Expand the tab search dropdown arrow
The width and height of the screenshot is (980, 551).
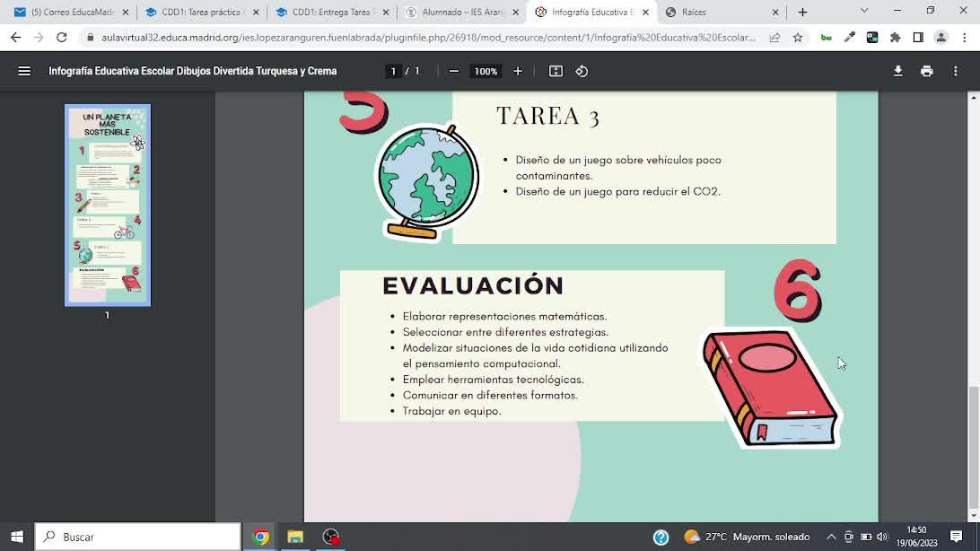click(864, 11)
